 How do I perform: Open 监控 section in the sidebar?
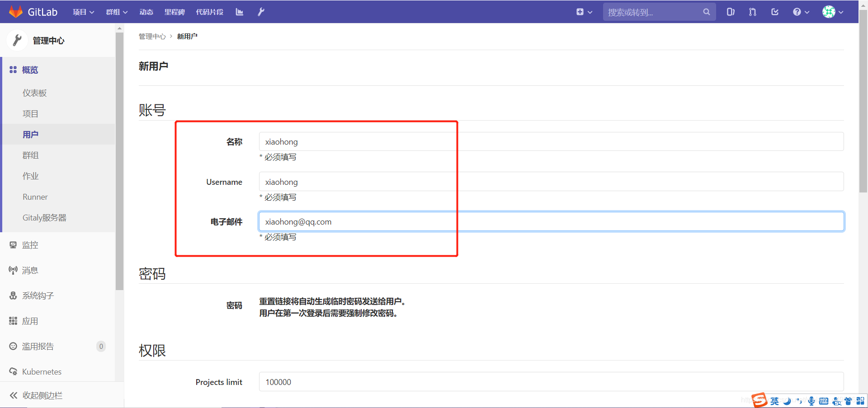coord(30,245)
